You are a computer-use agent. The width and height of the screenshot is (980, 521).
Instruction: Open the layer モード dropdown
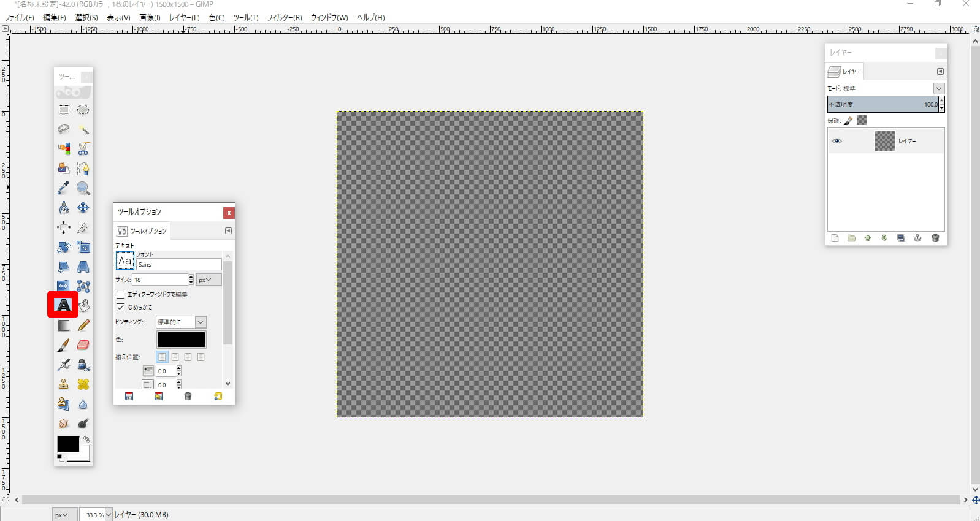click(x=939, y=88)
